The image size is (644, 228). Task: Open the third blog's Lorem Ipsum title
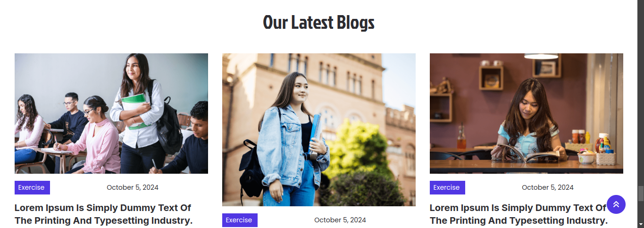pyautogui.click(x=519, y=214)
